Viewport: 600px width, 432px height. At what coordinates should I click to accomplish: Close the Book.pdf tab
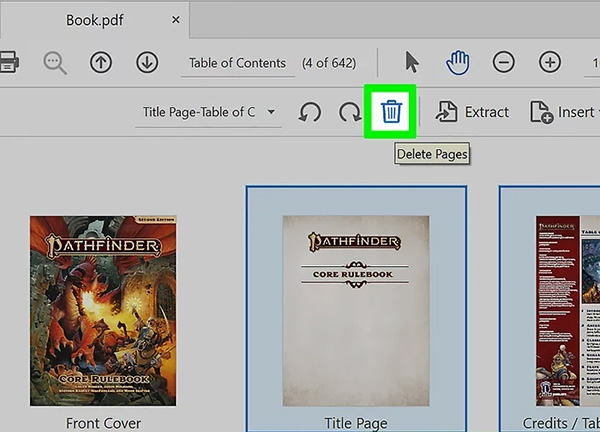pyautogui.click(x=177, y=20)
